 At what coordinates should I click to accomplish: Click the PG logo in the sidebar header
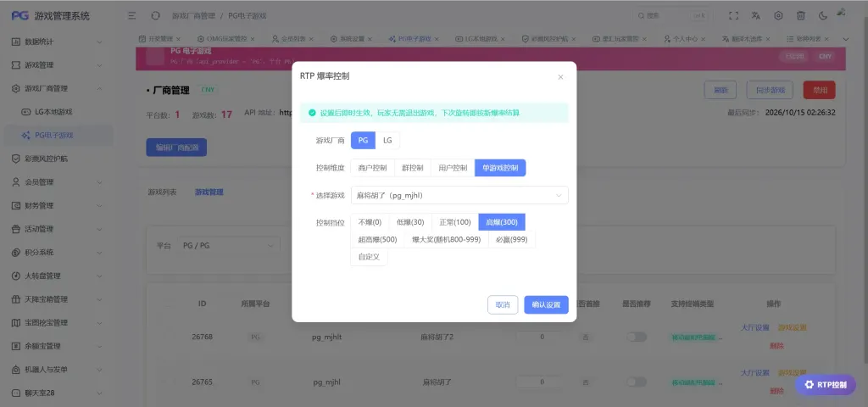pos(20,15)
